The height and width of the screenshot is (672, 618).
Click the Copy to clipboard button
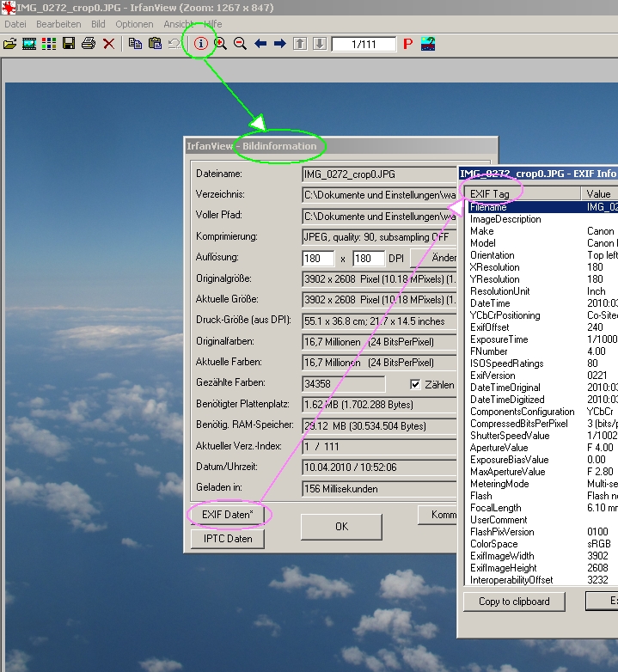coord(514,602)
